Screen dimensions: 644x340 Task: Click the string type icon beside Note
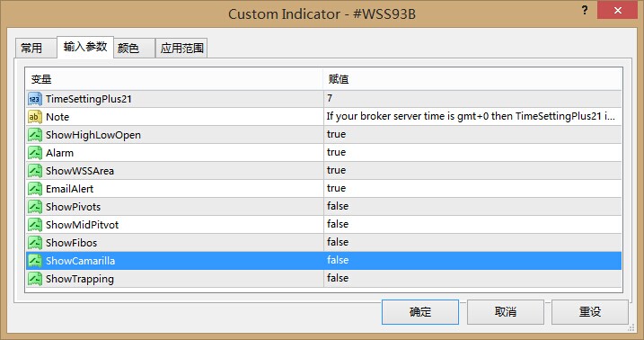35,117
